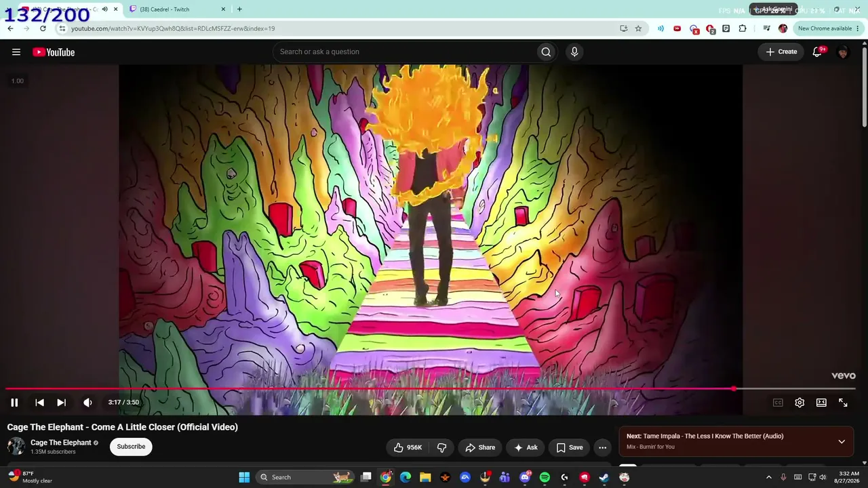Image resolution: width=868 pixels, height=488 pixels.
Task: Open a new browser tab
Action: (x=239, y=9)
